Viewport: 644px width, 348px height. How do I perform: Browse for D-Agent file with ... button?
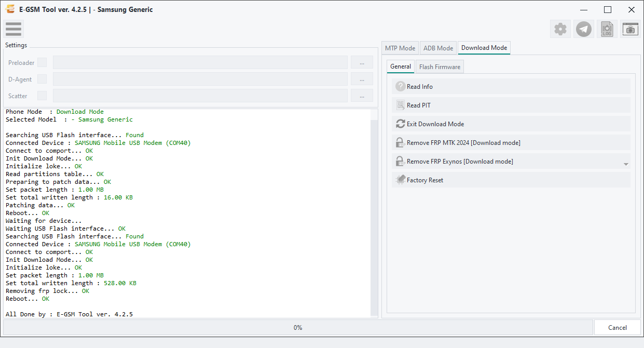pos(362,79)
